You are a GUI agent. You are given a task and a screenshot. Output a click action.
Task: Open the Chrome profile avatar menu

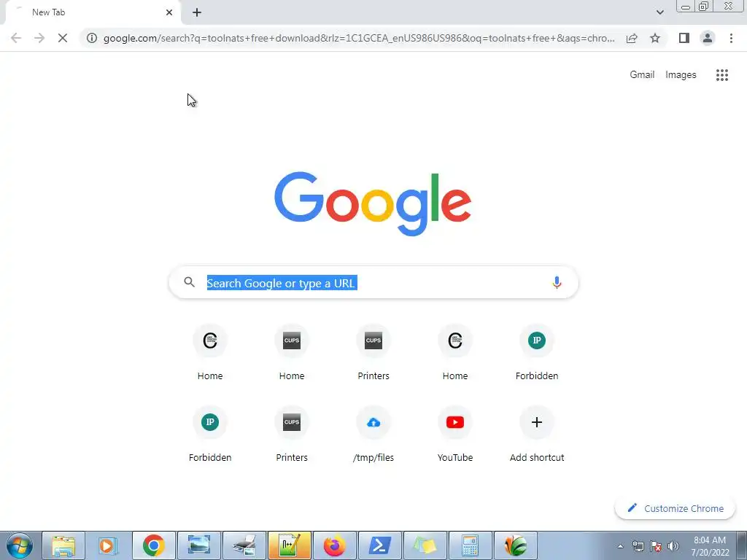[708, 38]
